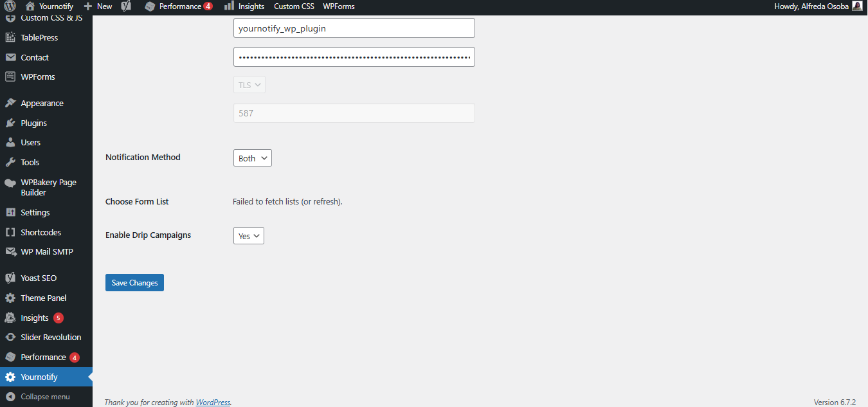
Task: Click the Yoast SEO sidebar icon
Action: coord(10,278)
